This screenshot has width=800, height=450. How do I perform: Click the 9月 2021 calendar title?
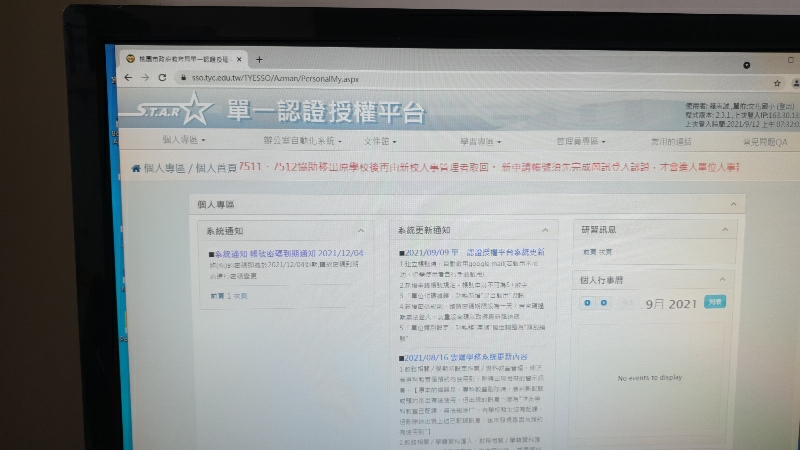pyautogui.click(x=671, y=304)
